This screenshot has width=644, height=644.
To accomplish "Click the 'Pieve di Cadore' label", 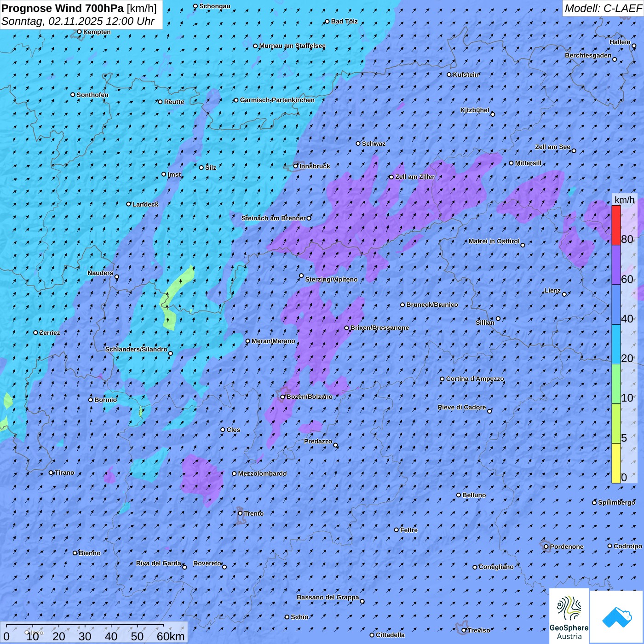I will click(462, 407).
